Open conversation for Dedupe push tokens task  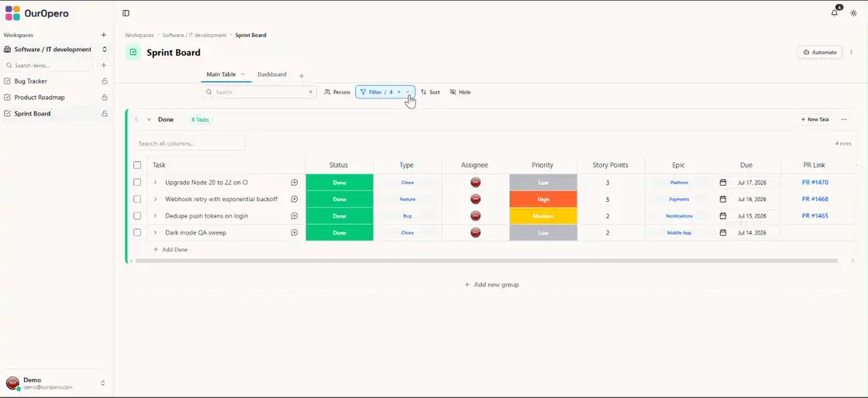[294, 215]
